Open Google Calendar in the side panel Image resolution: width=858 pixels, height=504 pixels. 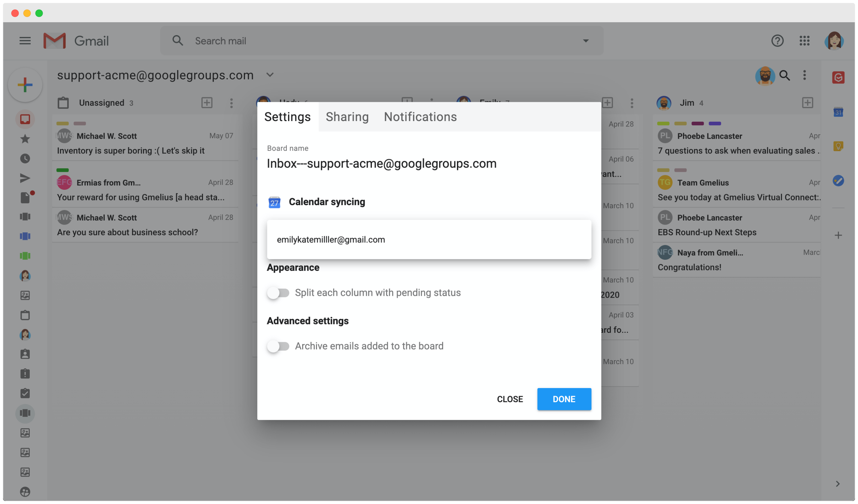point(838,112)
